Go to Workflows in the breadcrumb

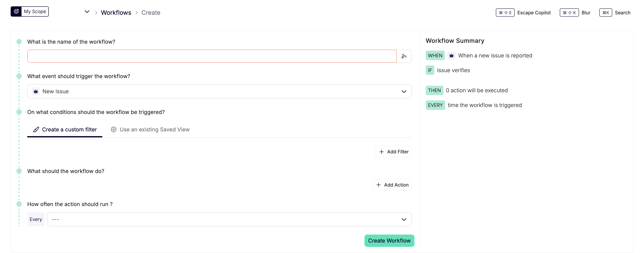pyautogui.click(x=116, y=13)
